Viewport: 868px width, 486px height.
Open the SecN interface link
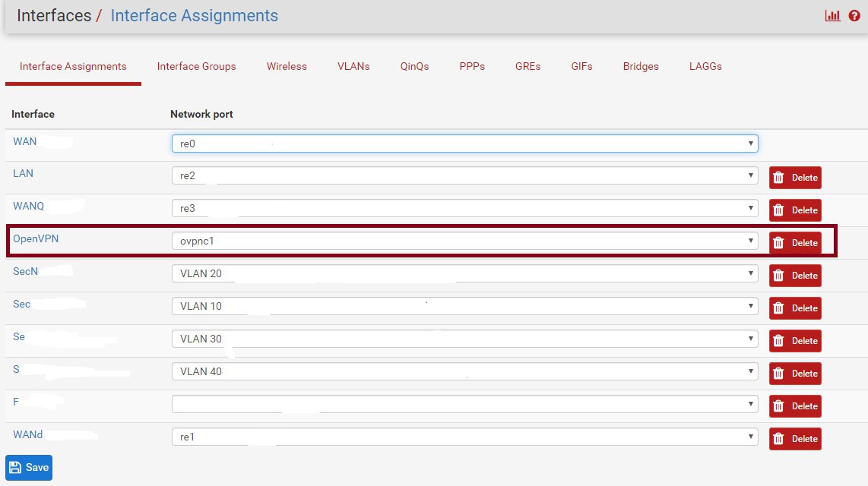point(26,271)
